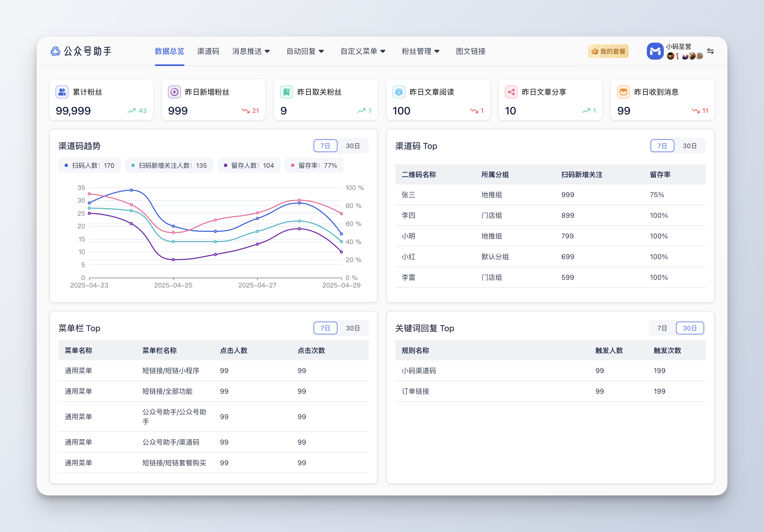Screen dimensions: 764x532
Task: Click the 昨日文章阅读 eye icon
Action: click(399, 92)
